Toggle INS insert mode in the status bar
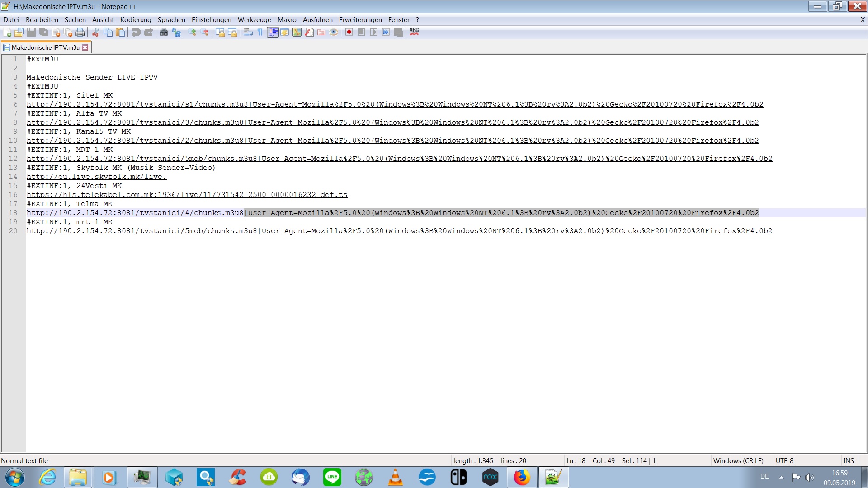The height and width of the screenshot is (488, 868). pyautogui.click(x=848, y=461)
